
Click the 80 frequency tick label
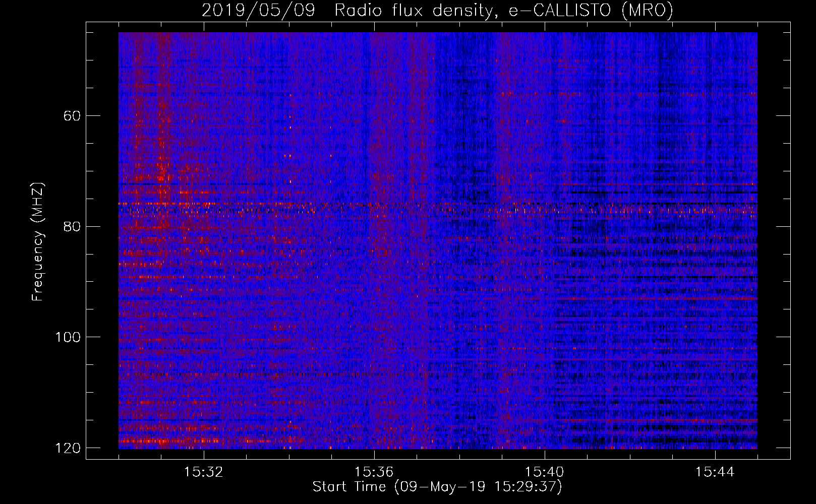click(x=73, y=226)
